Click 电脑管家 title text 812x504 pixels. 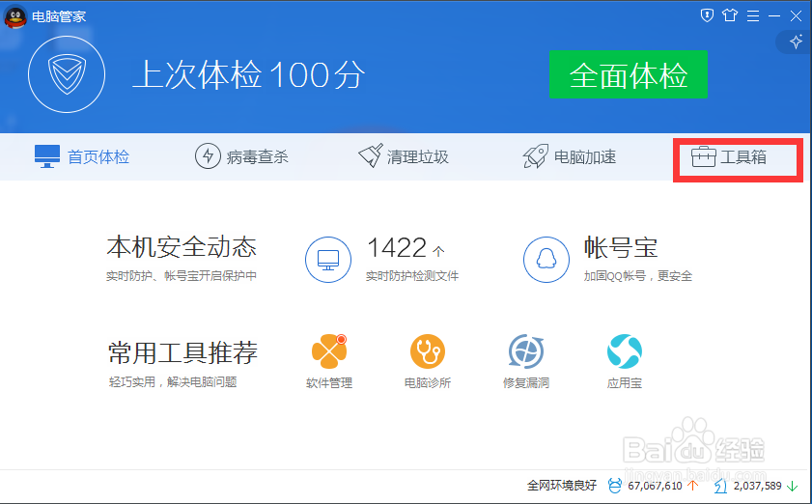coord(59,16)
